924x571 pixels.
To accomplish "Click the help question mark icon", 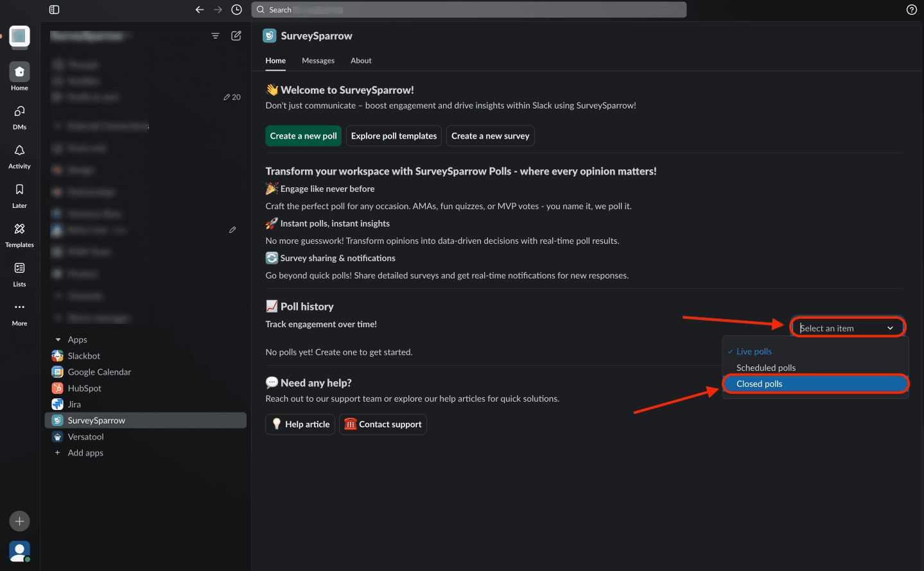I will pos(911,10).
